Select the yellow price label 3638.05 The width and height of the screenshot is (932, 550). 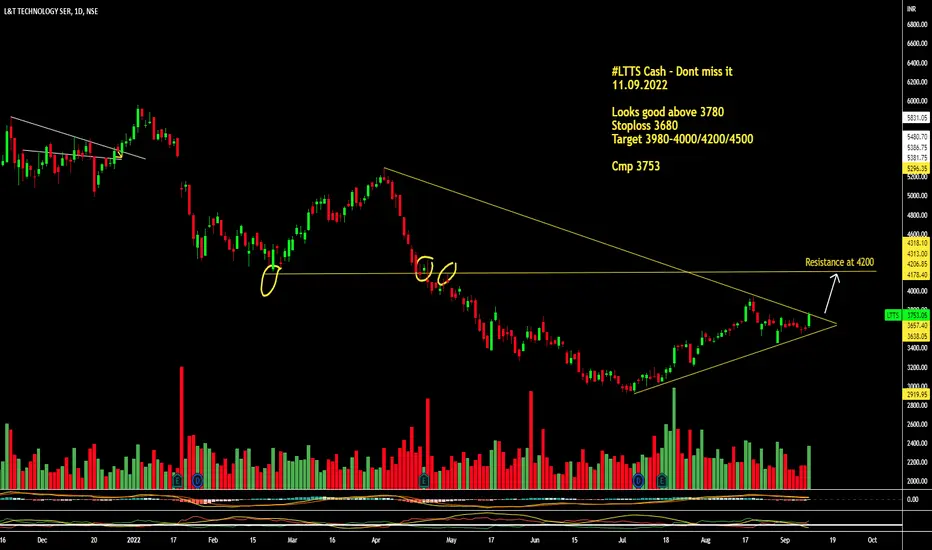pyautogui.click(x=917, y=337)
